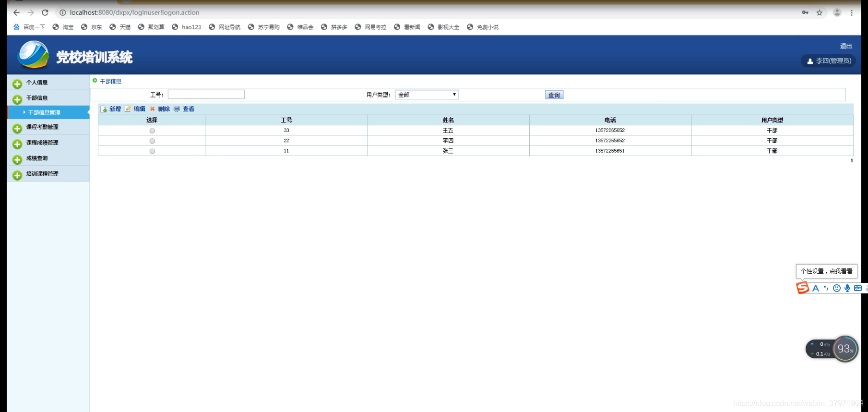Open the 免费小说 bookmark
The image size is (868, 412).
coord(482,27)
